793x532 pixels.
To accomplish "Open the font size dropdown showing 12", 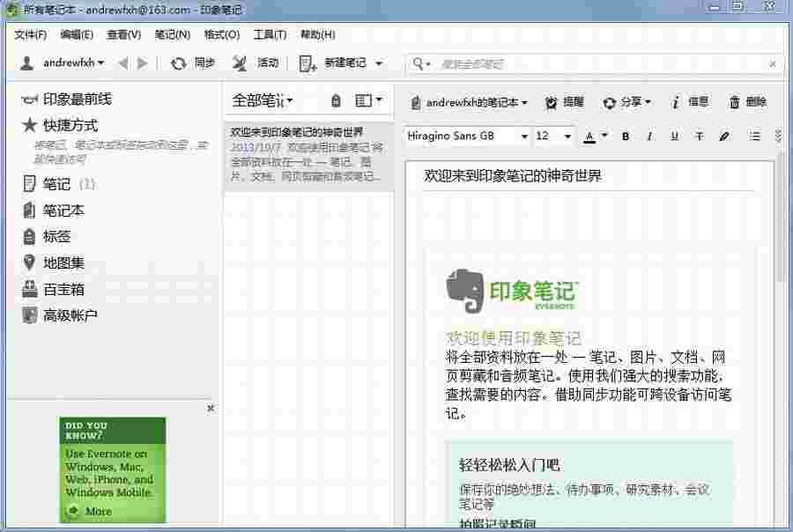I will (553, 137).
